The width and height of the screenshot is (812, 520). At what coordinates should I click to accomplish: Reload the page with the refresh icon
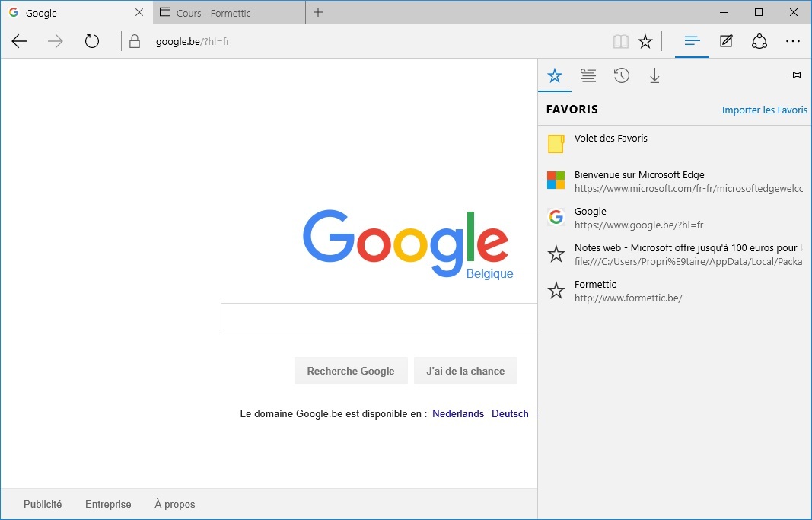[91, 41]
